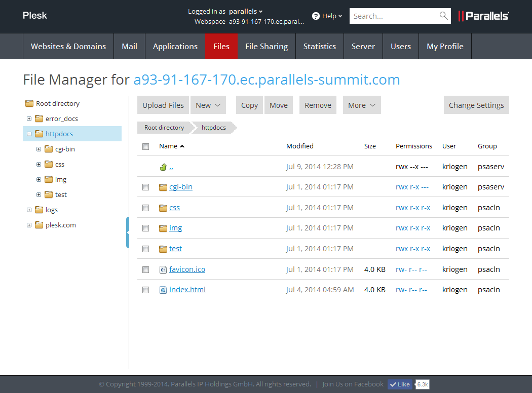532x393 pixels.
Task: Expand the img tree node
Action: pos(39,179)
